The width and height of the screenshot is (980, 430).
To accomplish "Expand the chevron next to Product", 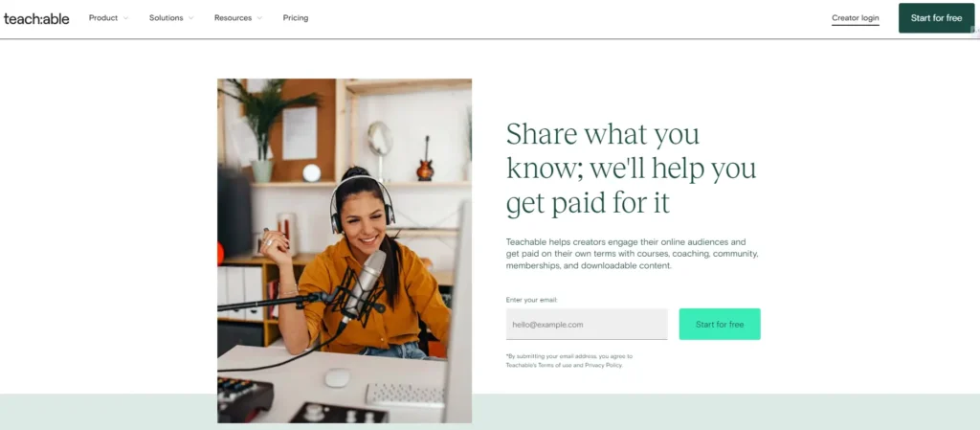I will pyautogui.click(x=125, y=18).
